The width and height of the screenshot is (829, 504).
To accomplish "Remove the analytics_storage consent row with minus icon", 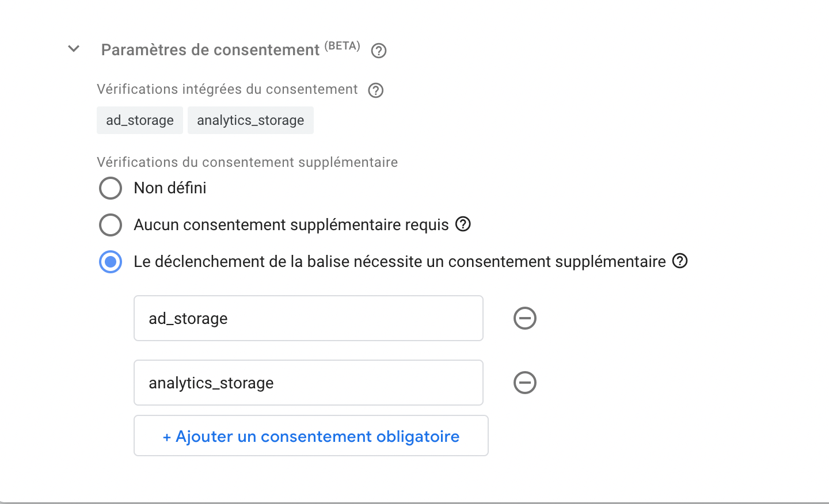I will click(x=525, y=383).
